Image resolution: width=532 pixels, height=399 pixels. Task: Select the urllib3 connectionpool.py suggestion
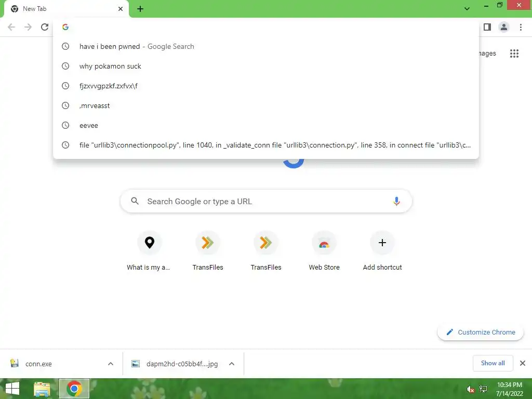point(265,145)
